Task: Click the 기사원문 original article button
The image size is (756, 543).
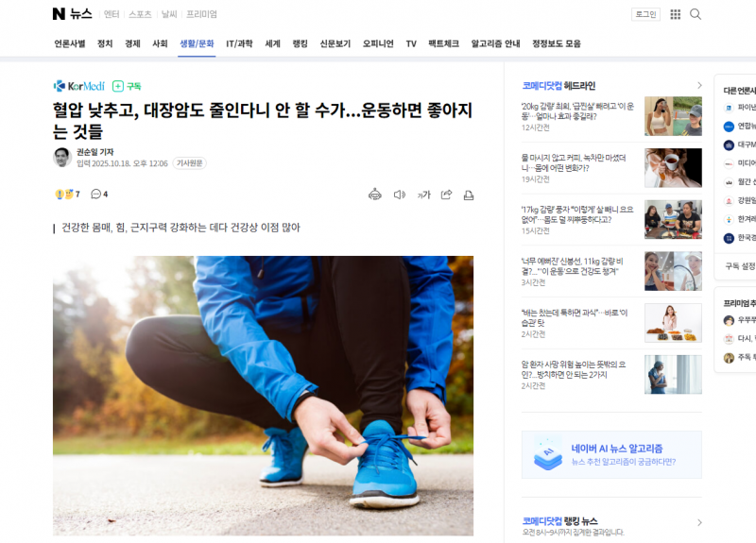Action: 190,163
